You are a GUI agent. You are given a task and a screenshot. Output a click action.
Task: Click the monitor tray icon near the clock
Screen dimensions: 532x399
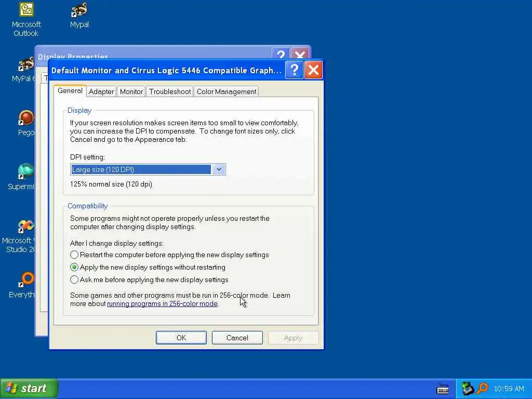[x=467, y=389]
